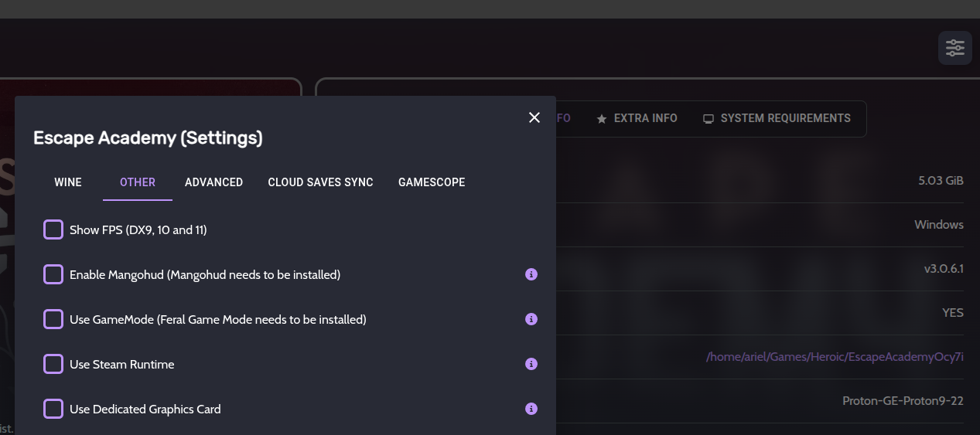
Task: Click the monitor icon of System Requirements
Action: pos(708,119)
